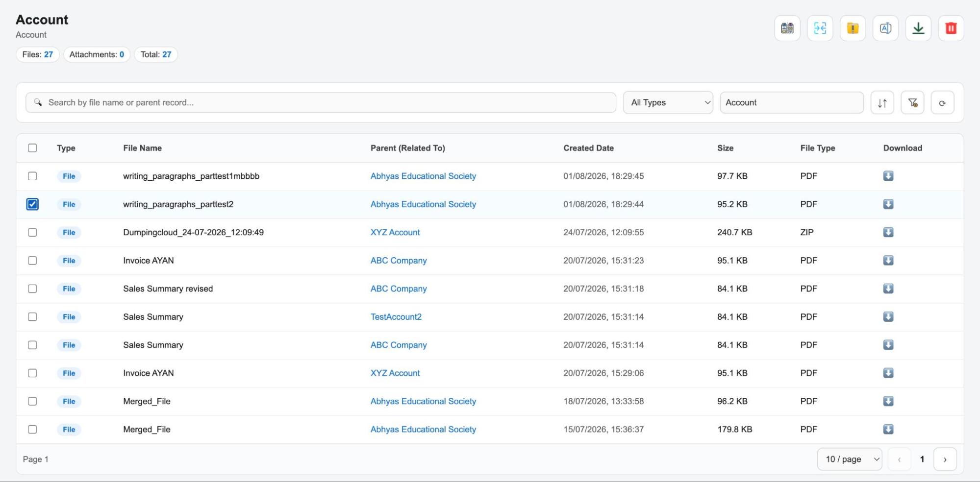Viewport: 980px width, 482px height.
Task: Toggle the select-all checkbox in table header
Action: [32, 148]
